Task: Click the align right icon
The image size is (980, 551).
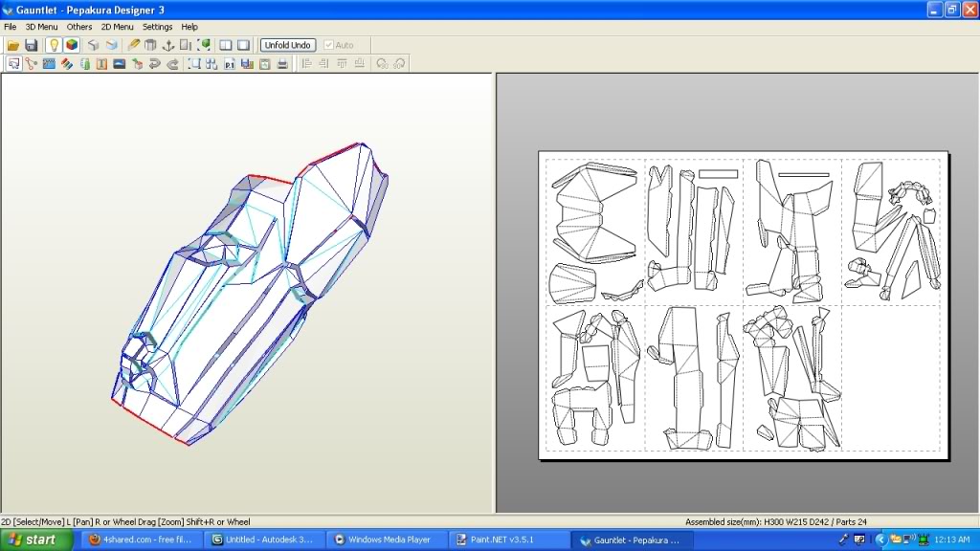Action: click(x=323, y=64)
